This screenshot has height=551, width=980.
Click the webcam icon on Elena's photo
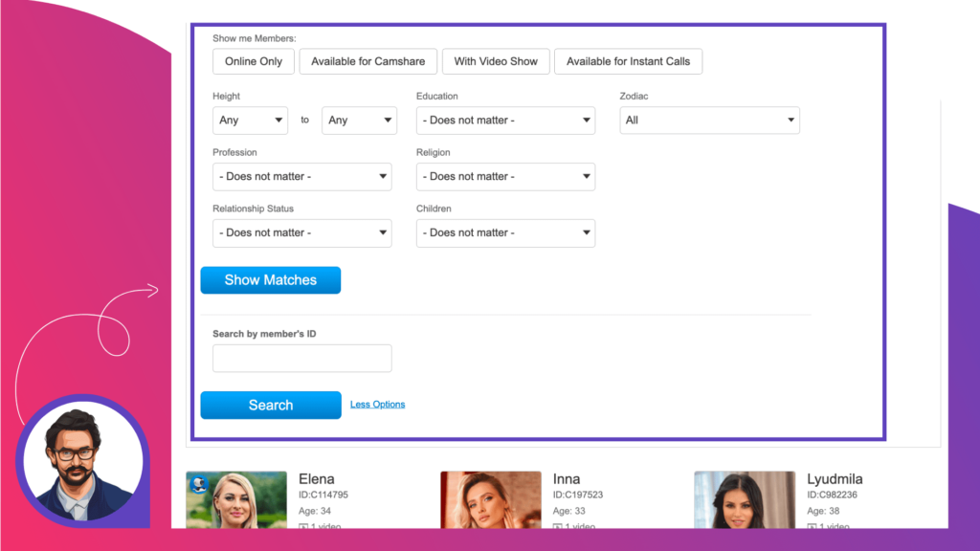click(x=199, y=484)
